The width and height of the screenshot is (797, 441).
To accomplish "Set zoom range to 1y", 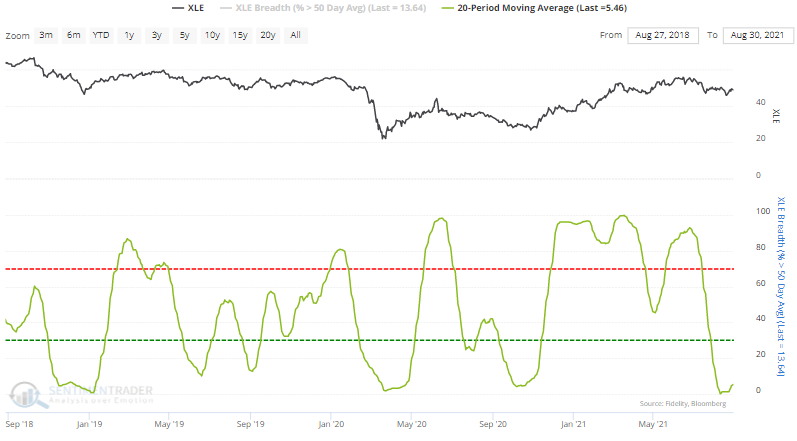I will click(x=129, y=35).
